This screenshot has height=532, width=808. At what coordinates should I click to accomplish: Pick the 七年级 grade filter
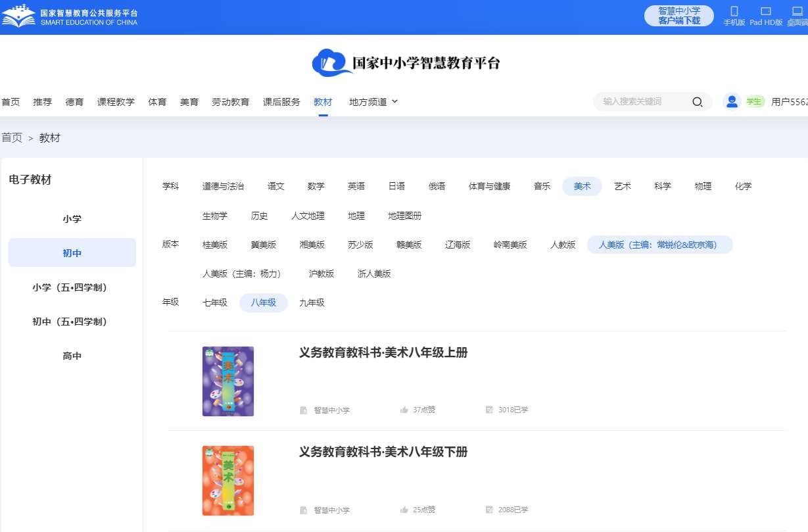point(215,302)
